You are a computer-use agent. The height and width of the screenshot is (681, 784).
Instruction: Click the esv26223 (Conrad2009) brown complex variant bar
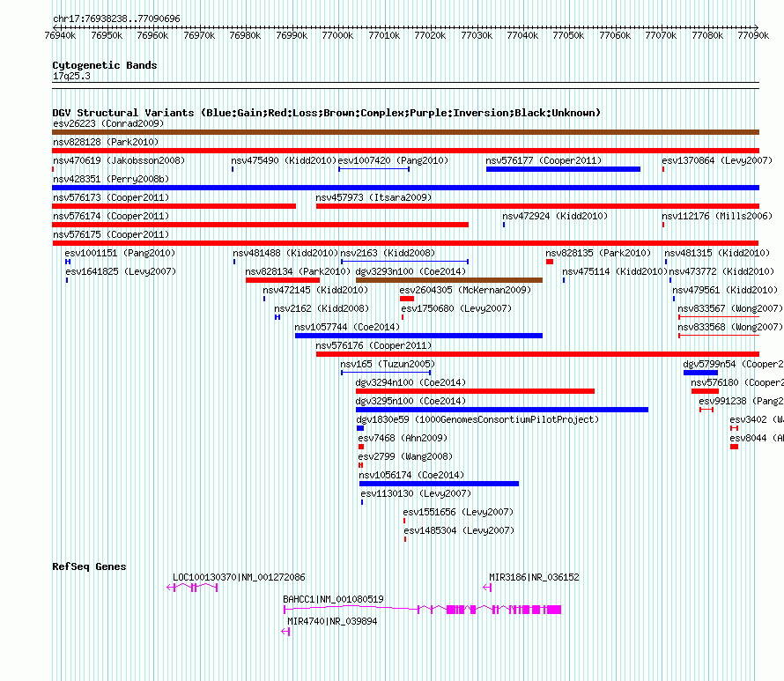pos(405,132)
